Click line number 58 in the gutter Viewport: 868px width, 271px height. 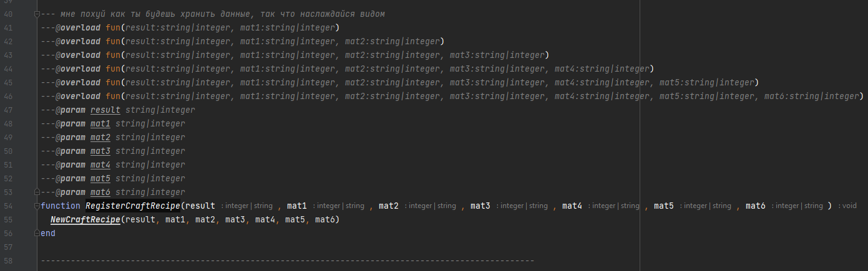click(x=8, y=261)
